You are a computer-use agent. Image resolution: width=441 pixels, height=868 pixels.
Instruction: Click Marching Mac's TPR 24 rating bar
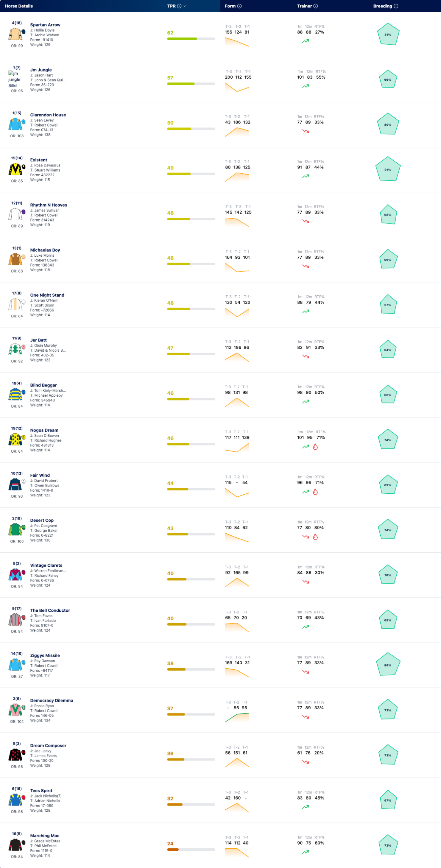click(x=191, y=850)
